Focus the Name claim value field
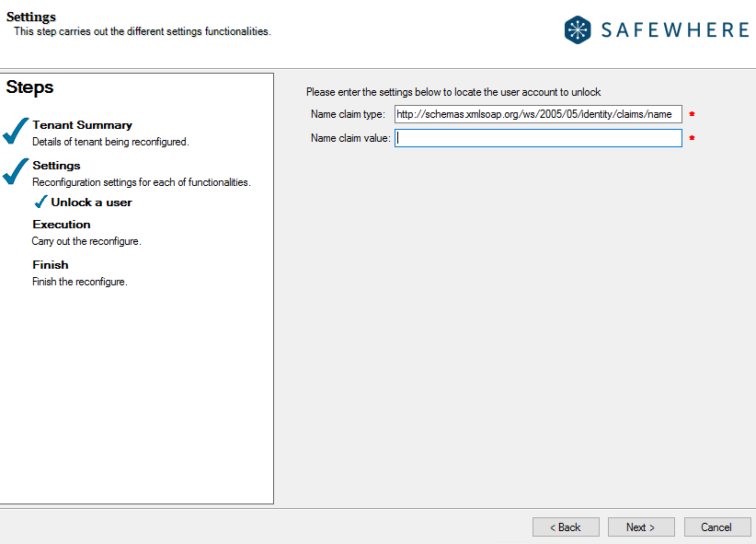The height and width of the screenshot is (544, 756). tap(538, 138)
